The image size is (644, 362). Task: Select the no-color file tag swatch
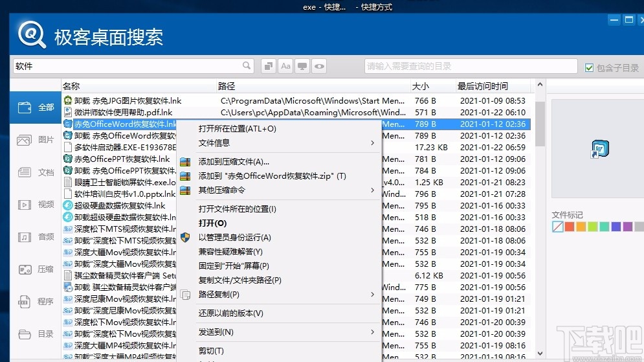click(558, 227)
